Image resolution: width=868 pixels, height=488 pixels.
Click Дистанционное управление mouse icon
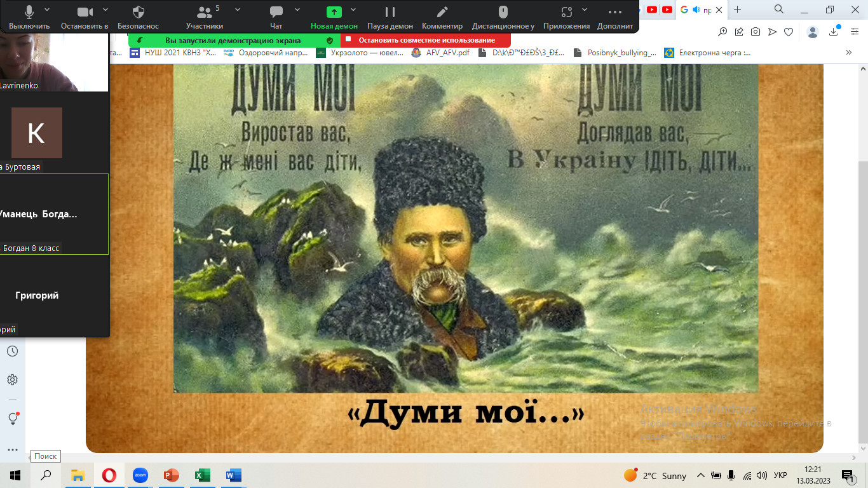503,17
